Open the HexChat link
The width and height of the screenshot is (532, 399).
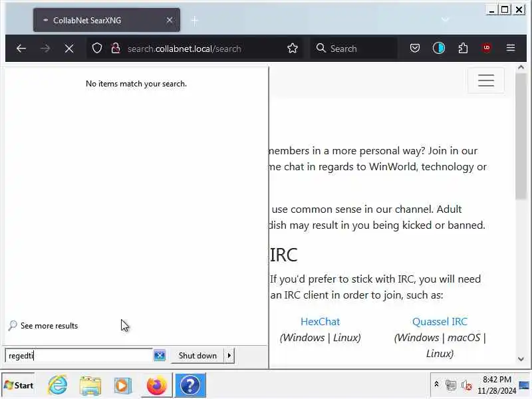point(320,321)
